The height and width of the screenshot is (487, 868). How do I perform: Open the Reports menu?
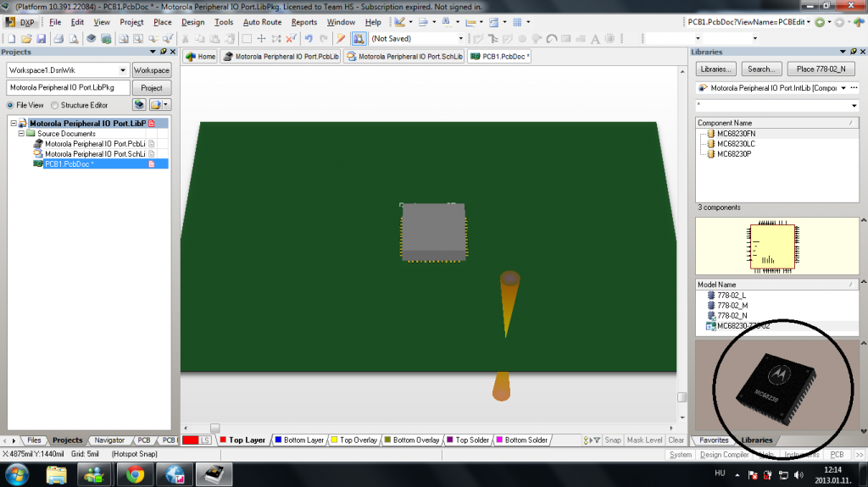pos(304,22)
